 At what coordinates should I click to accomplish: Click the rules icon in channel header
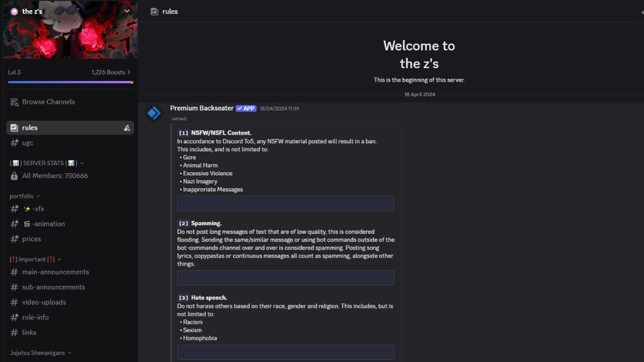[x=155, y=11]
